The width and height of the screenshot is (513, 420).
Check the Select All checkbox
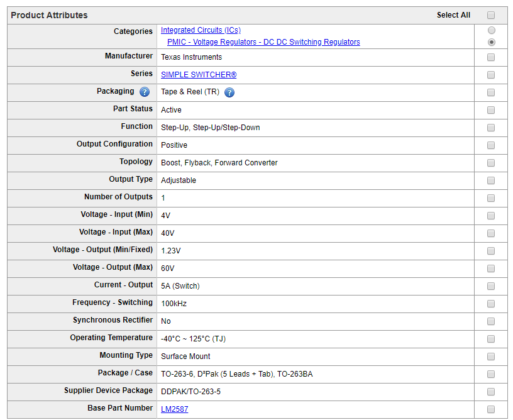pyautogui.click(x=491, y=15)
